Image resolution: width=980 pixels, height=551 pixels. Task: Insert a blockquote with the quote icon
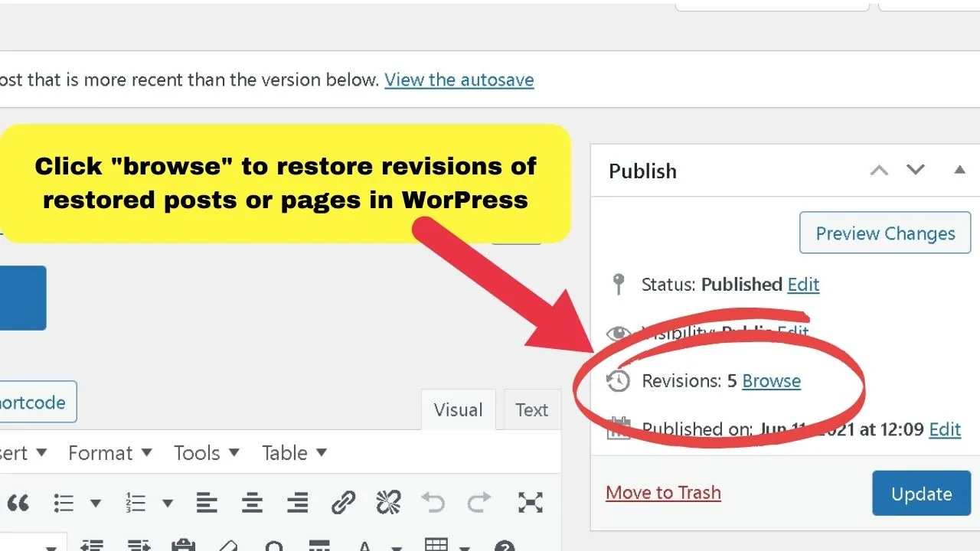pos(17,503)
